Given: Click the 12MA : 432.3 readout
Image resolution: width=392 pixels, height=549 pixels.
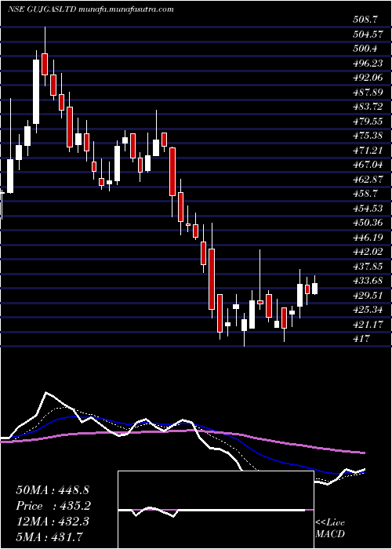Looking at the screenshot, I should click(53, 522).
